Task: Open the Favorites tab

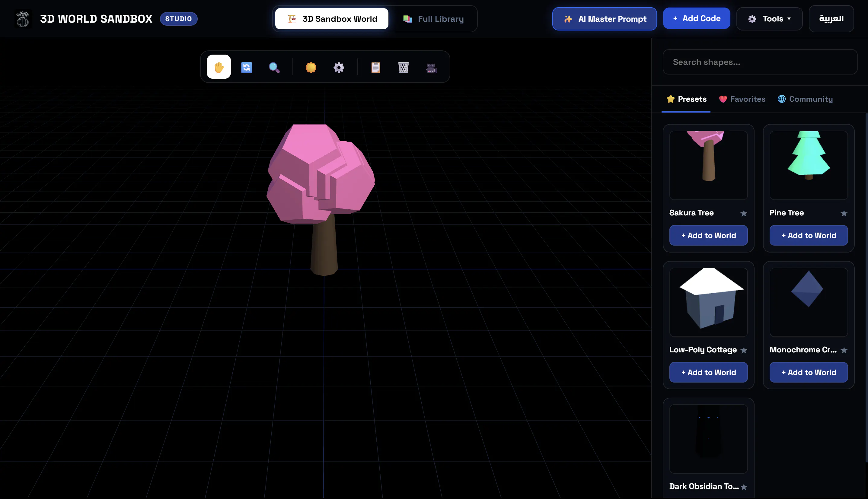Action: [x=742, y=99]
